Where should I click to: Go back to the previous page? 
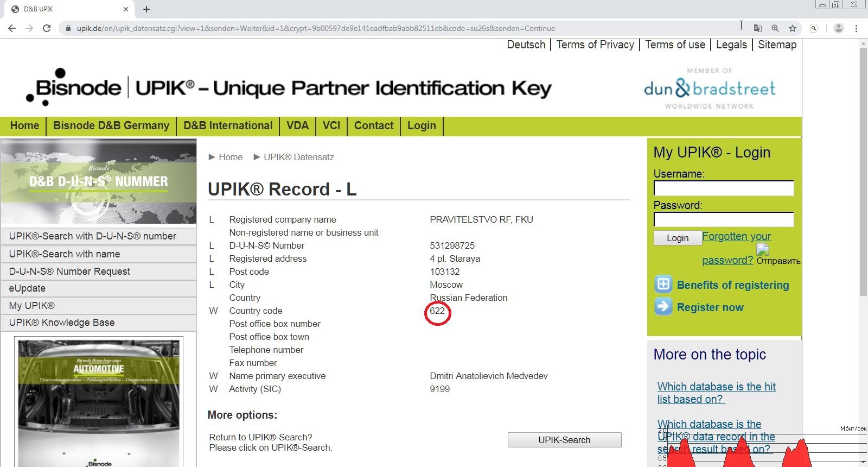[x=12, y=28]
